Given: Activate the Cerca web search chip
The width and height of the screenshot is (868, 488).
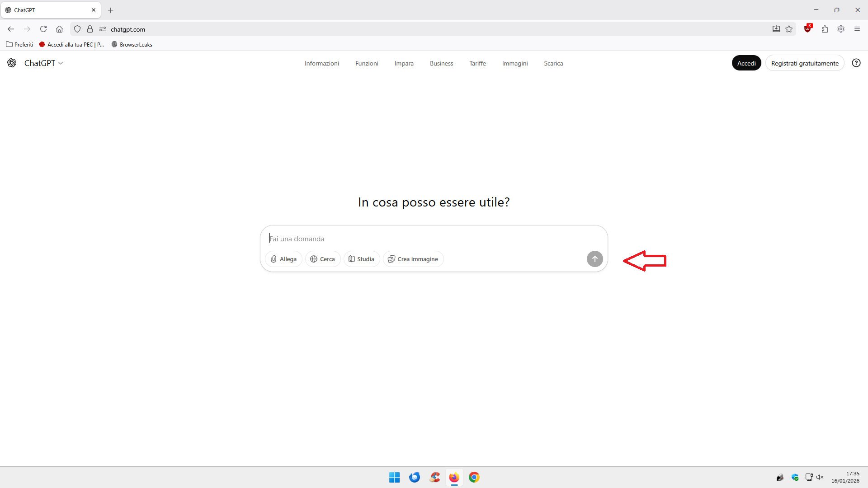Looking at the screenshot, I should (322, 259).
